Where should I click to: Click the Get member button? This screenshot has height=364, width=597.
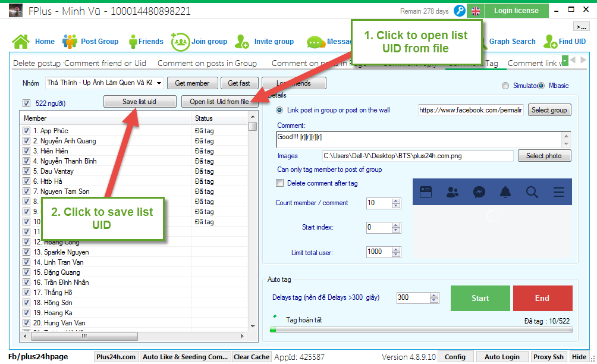pyautogui.click(x=192, y=83)
